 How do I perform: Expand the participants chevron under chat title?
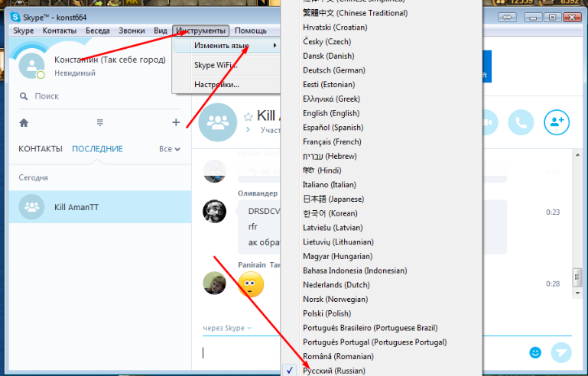(x=248, y=130)
